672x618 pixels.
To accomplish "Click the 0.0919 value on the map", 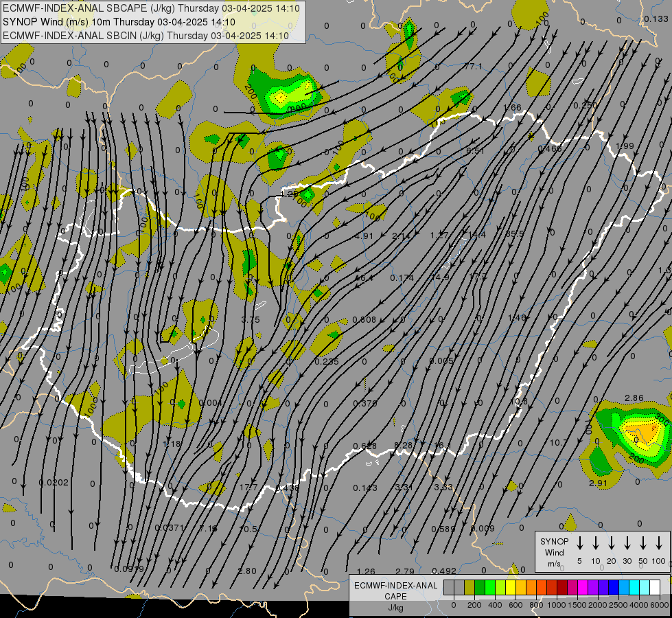I will pos(129,569).
